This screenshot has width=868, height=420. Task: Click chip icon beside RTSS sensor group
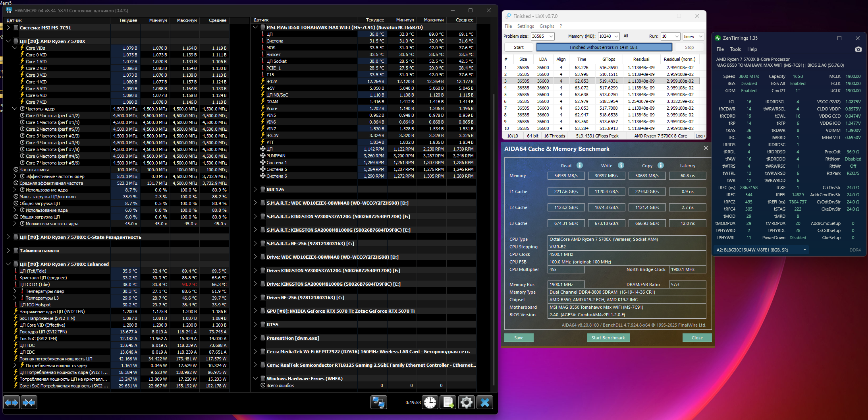263,325
